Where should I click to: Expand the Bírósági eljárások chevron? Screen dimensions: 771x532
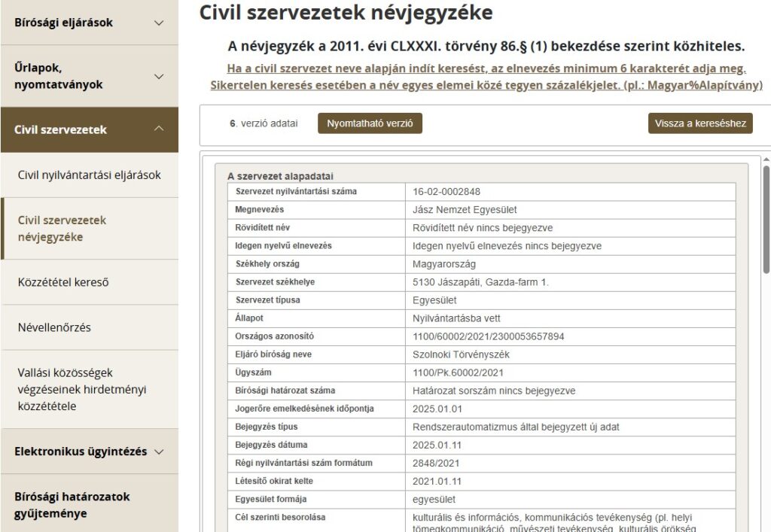coord(159,23)
